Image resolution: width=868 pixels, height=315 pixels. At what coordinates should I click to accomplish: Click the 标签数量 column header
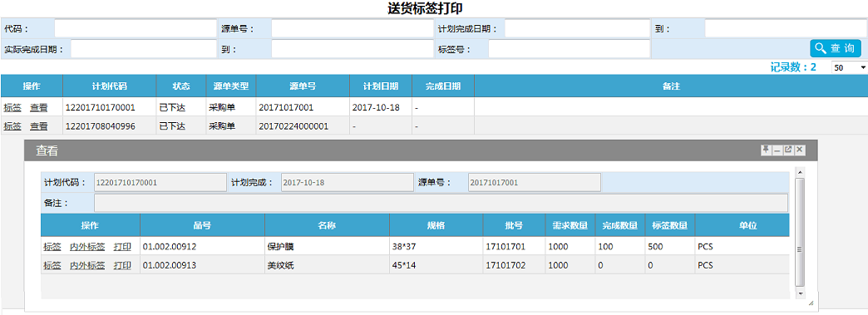click(670, 225)
